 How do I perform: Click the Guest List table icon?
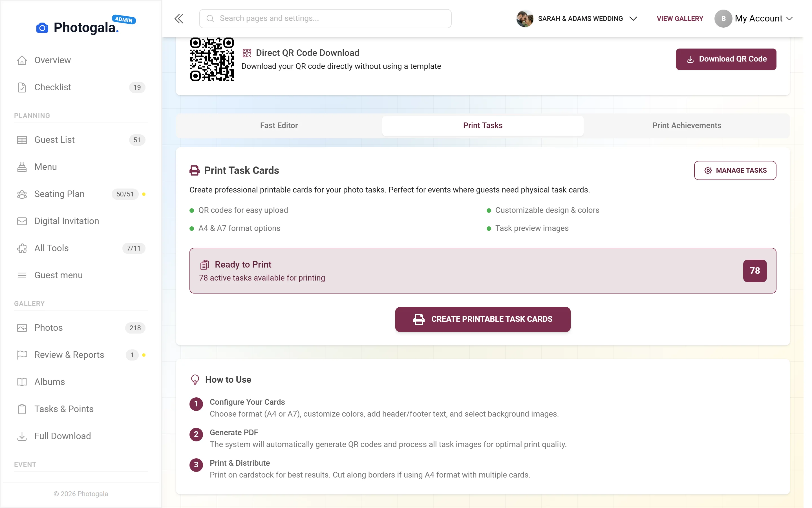click(x=22, y=140)
